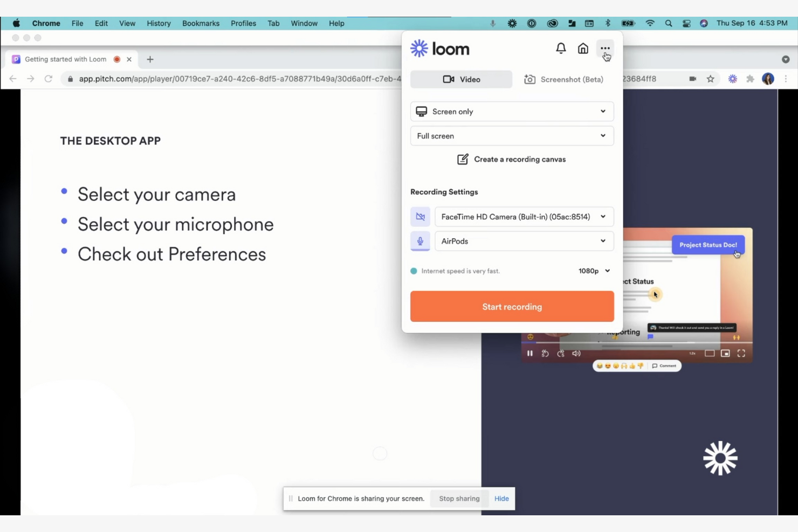Click Project Status Doc! button
This screenshot has width=798, height=532.
(x=708, y=245)
